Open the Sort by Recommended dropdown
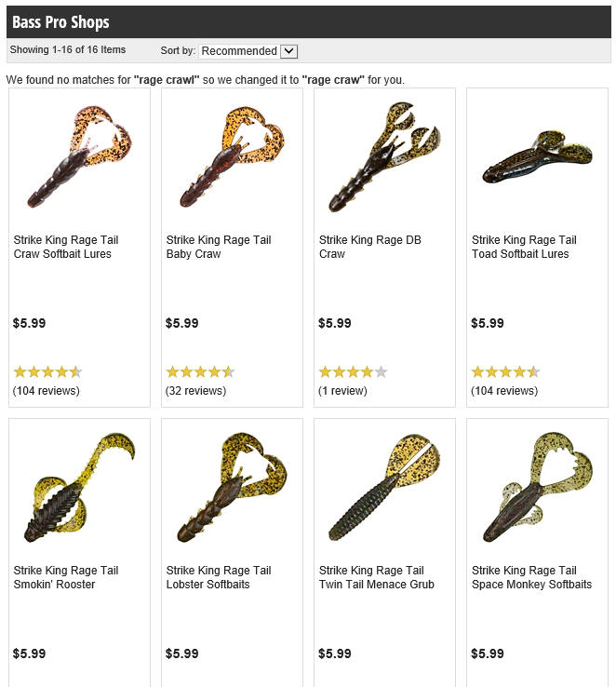The width and height of the screenshot is (616, 687). (x=248, y=51)
